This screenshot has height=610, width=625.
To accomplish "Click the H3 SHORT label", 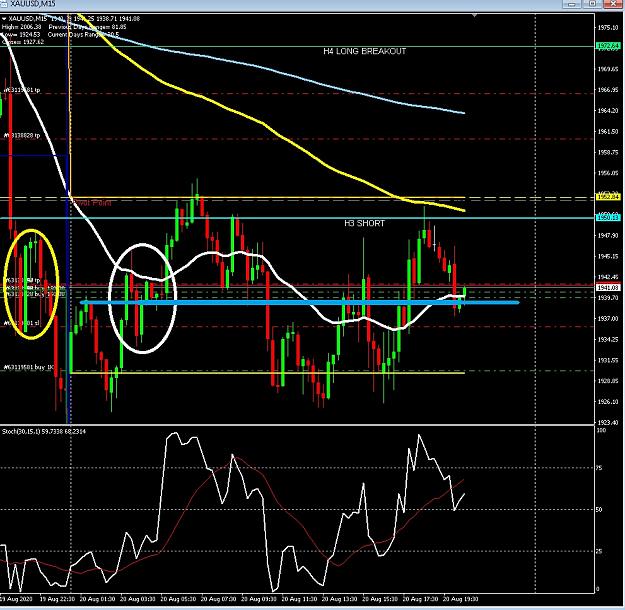I will click(x=364, y=223).
